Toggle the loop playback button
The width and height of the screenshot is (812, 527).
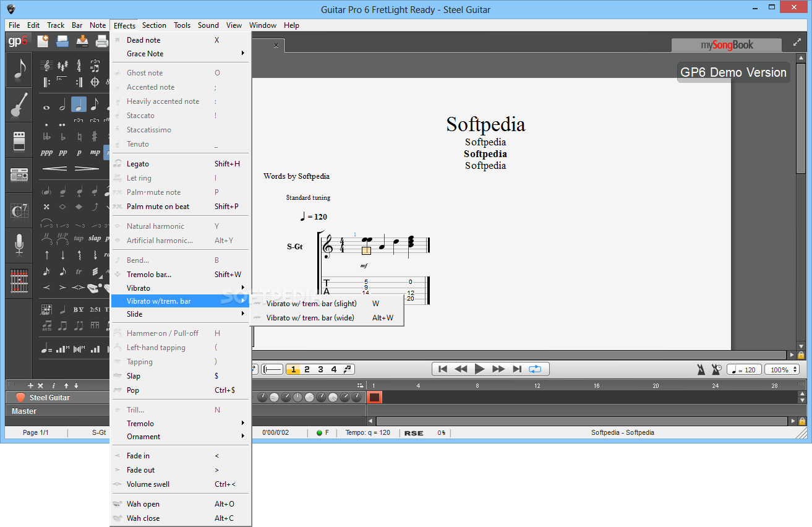click(x=535, y=369)
